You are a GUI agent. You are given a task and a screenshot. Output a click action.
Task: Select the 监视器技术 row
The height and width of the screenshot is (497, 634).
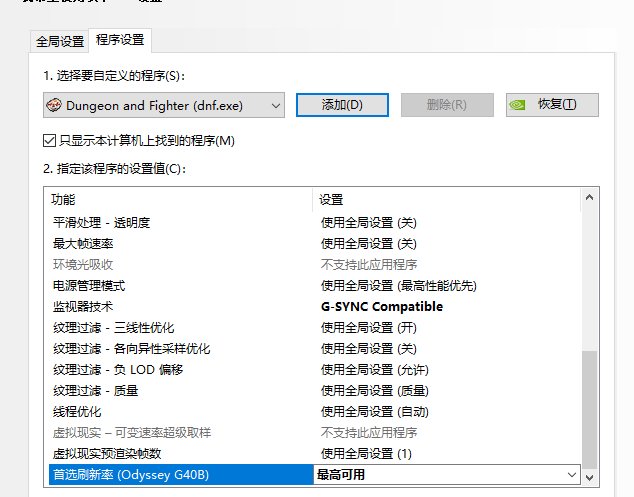pyautogui.click(x=315, y=307)
